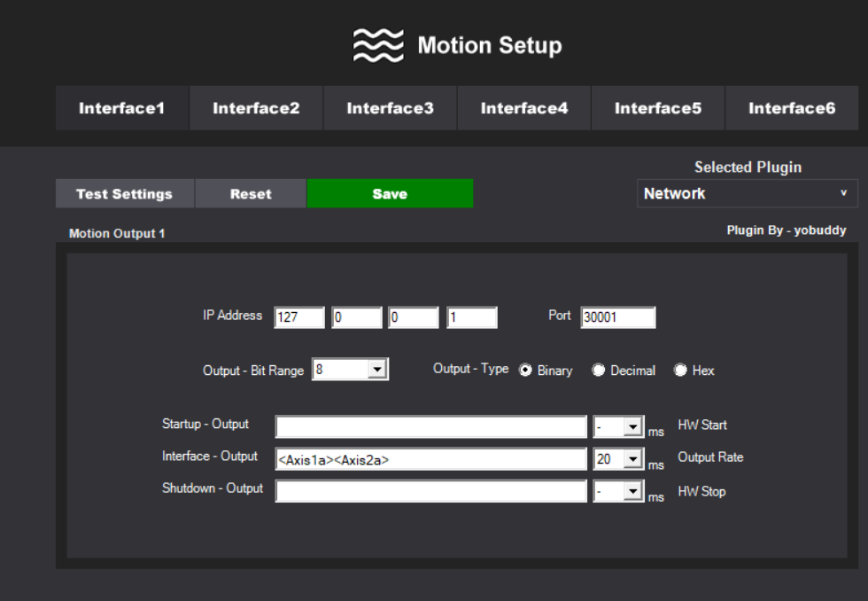The height and width of the screenshot is (601, 868).
Task: Click the second IP Address octet field
Action: (356, 317)
